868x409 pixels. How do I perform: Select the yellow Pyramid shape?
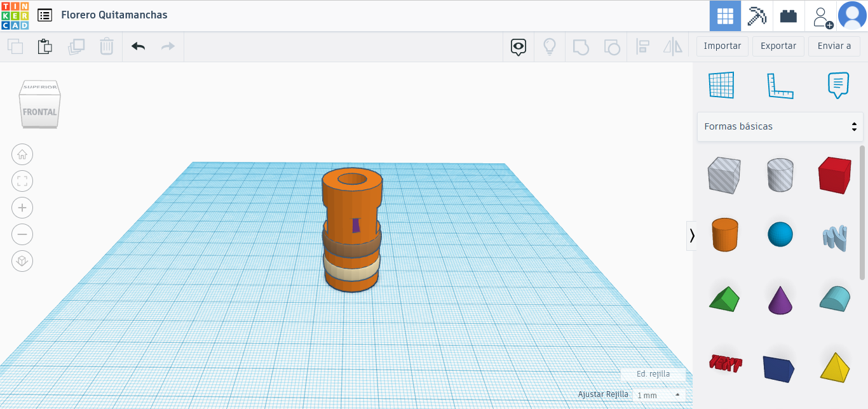pos(834,366)
